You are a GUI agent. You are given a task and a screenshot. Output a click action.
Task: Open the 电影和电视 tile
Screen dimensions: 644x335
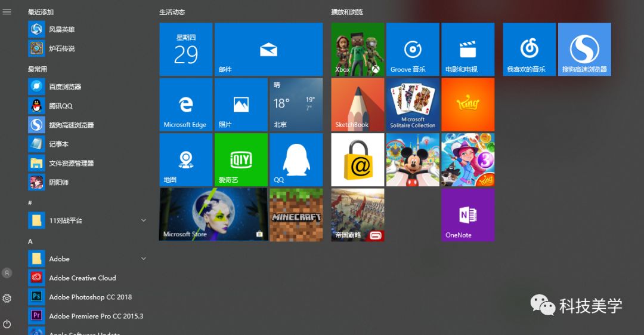coord(468,50)
